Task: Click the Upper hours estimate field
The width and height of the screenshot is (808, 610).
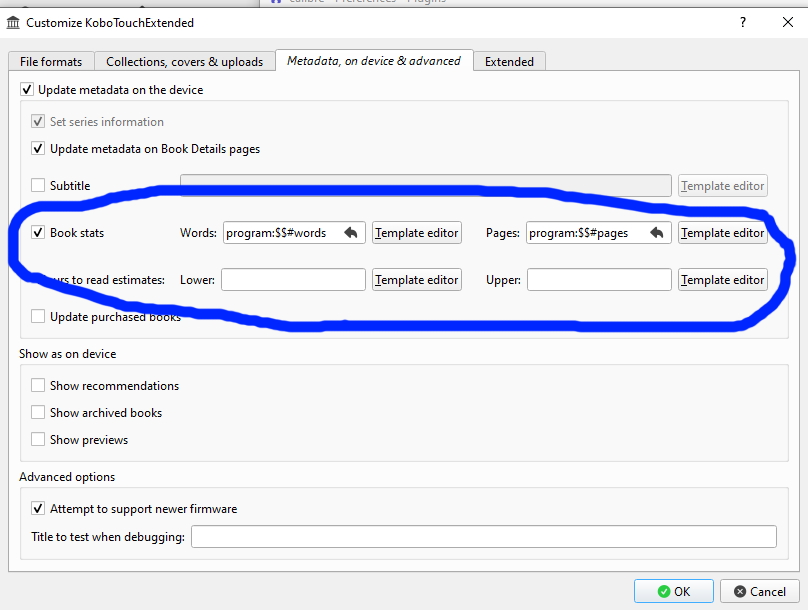Action: click(599, 280)
